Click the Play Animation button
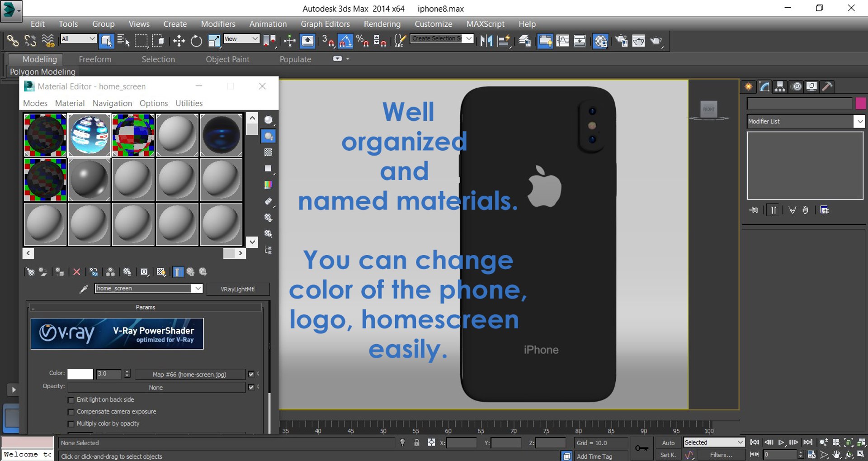Screen dimensions: 868x461 pyautogui.click(x=781, y=442)
